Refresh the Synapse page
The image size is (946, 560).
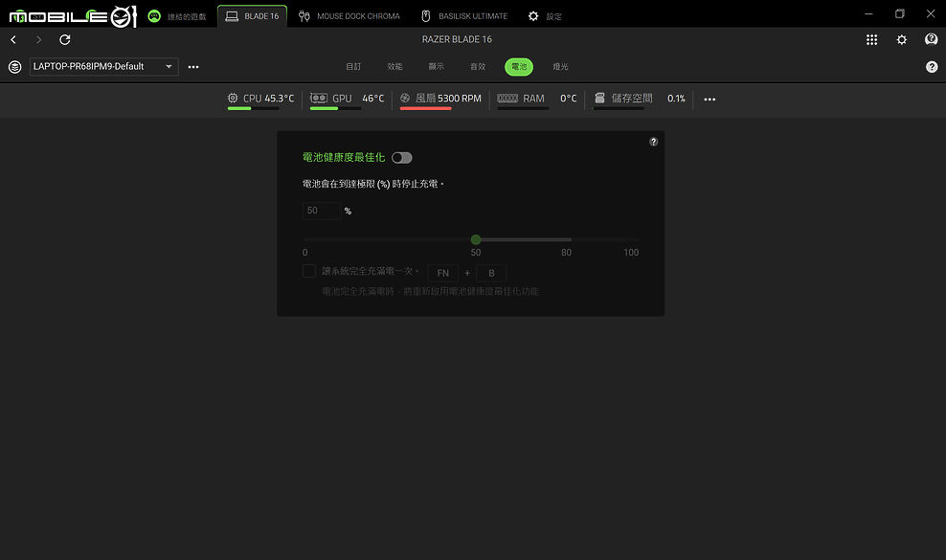click(64, 40)
